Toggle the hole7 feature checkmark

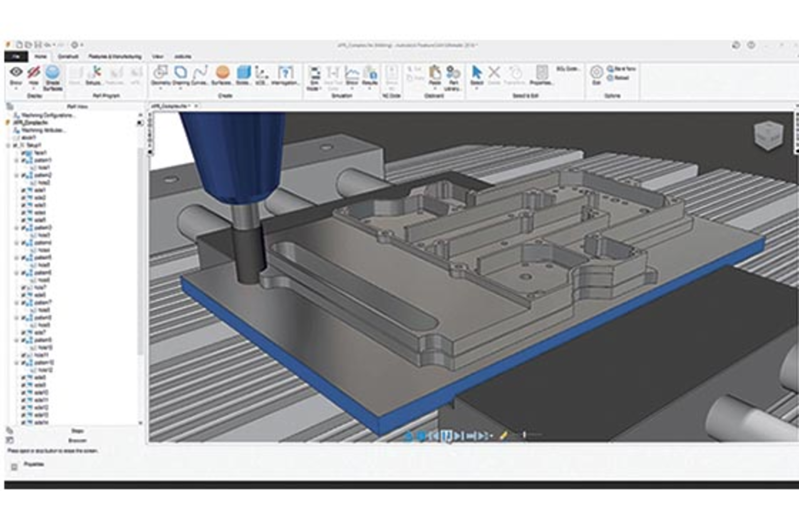[x=24, y=288]
